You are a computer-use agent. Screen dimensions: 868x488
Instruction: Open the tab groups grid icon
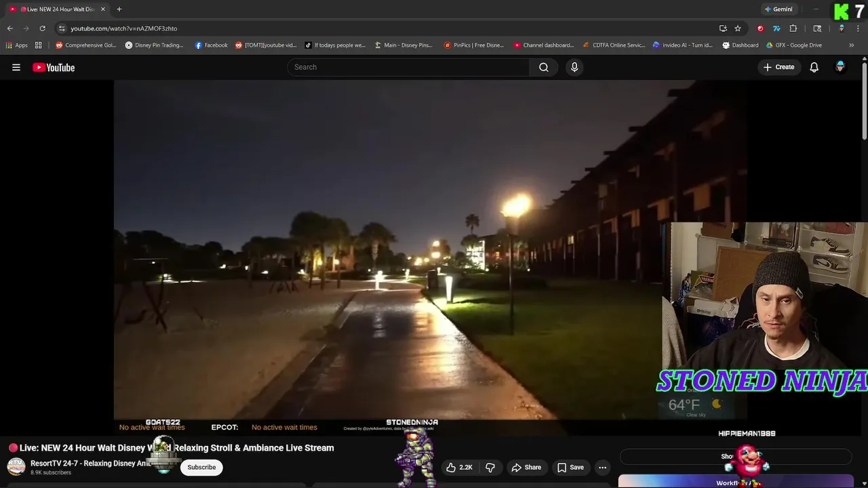coord(39,45)
